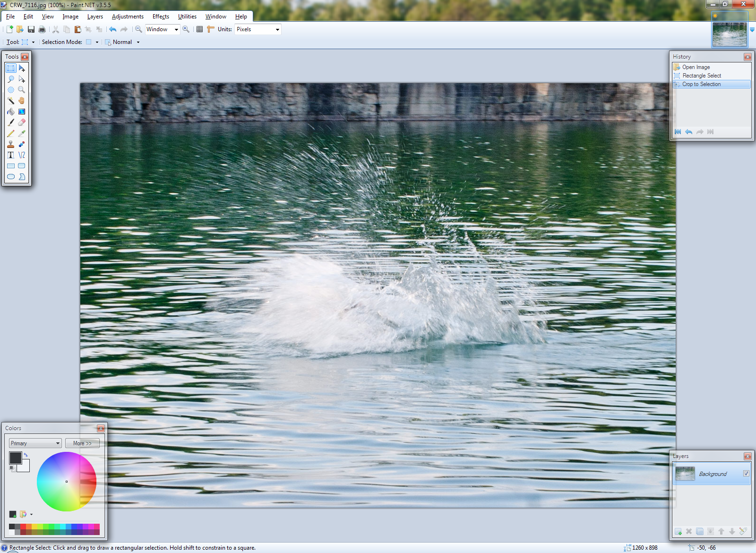The height and width of the screenshot is (553, 756).
Task: Select the Eraser tool
Action: point(22,122)
